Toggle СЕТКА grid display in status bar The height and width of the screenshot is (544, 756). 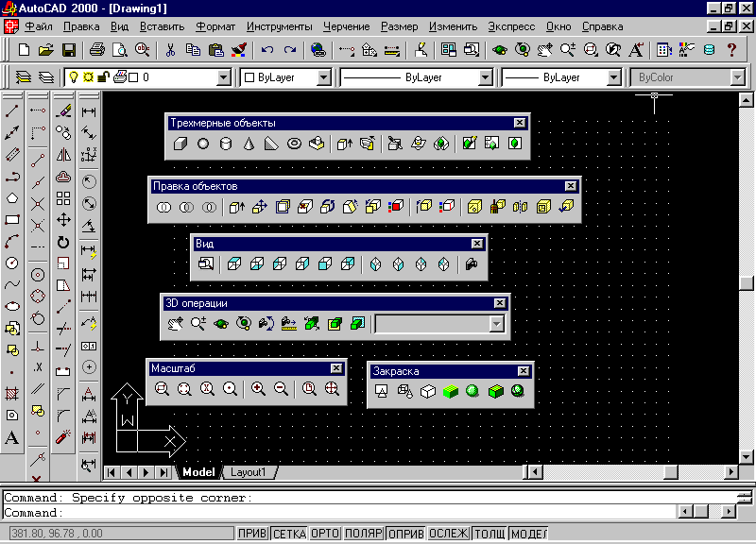(289, 534)
